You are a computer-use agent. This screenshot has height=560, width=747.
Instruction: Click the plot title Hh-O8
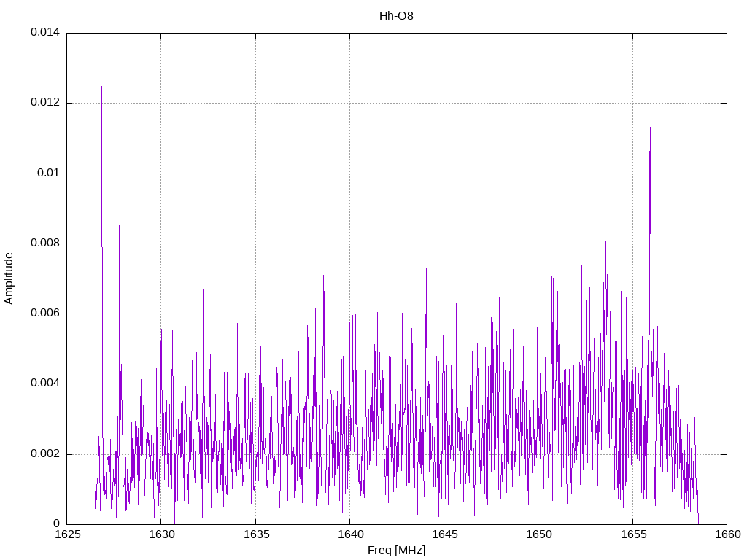(x=396, y=15)
